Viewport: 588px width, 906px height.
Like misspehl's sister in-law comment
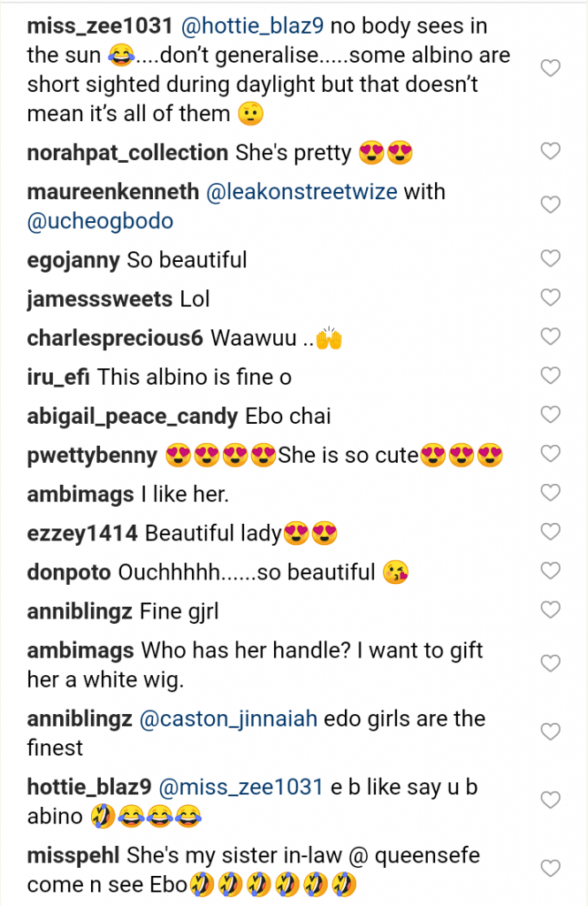(550, 868)
